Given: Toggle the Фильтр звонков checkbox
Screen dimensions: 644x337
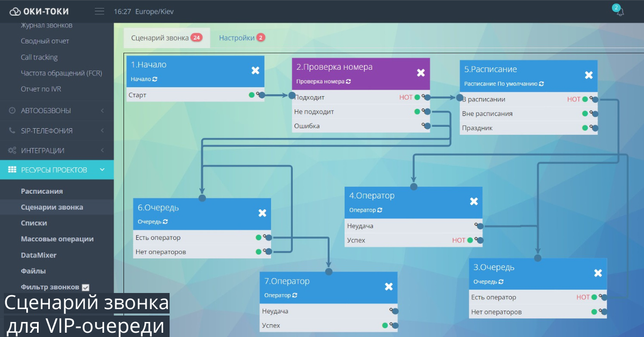Looking at the screenshot, I should click(x=85, y=287).
